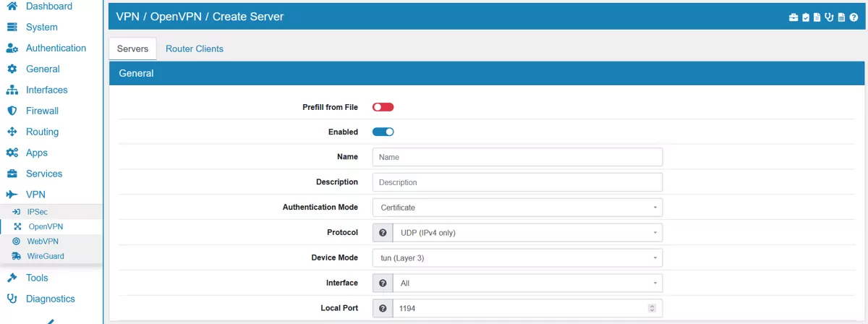Screen dimensions: 868x324
Task: Click the General section header bar
Action: tap(487, 73)
